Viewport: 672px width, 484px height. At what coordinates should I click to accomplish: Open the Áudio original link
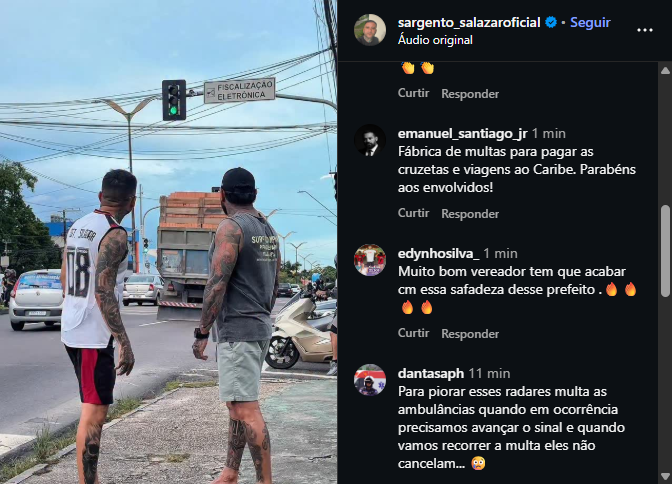[x=435, y=40]
